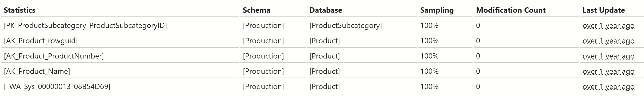Click last update time for _WA_Sys row

[608, 87]
